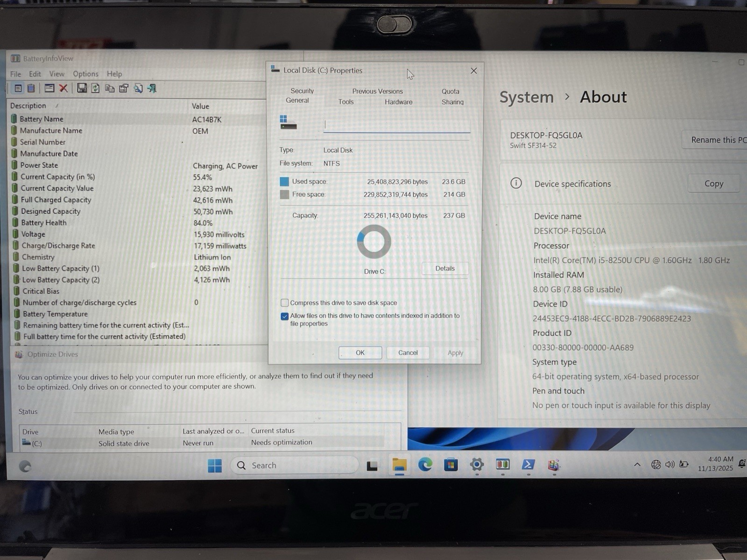747x560 pixels.
Task: Click the Copy selected items toolbar icon
Action: click(110, 88)
